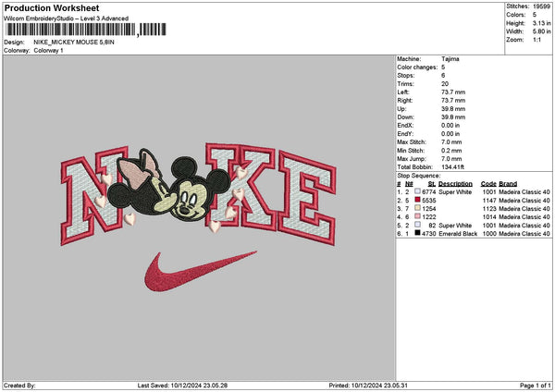Screen dimensions: 555x392
Task: Click the Emerald Black description
Action: [x=458, y=234]
